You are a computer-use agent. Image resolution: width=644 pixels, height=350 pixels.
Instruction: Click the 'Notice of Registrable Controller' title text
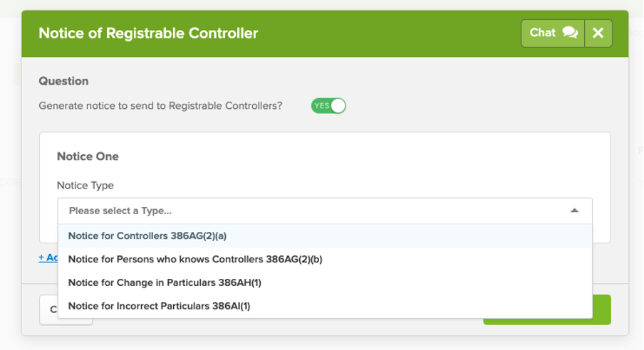148,33
